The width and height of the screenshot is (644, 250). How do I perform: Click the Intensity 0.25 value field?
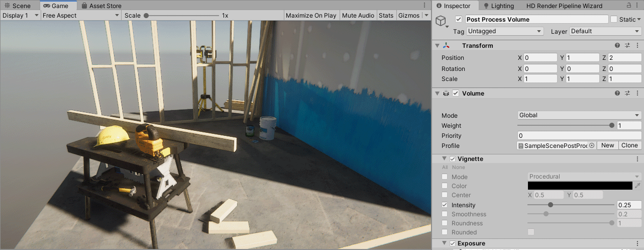click(x=629, y=205)
